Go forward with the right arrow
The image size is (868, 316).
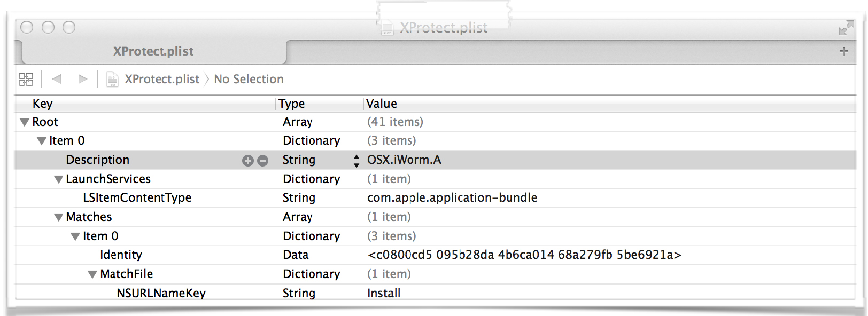[x=82, y=79]
